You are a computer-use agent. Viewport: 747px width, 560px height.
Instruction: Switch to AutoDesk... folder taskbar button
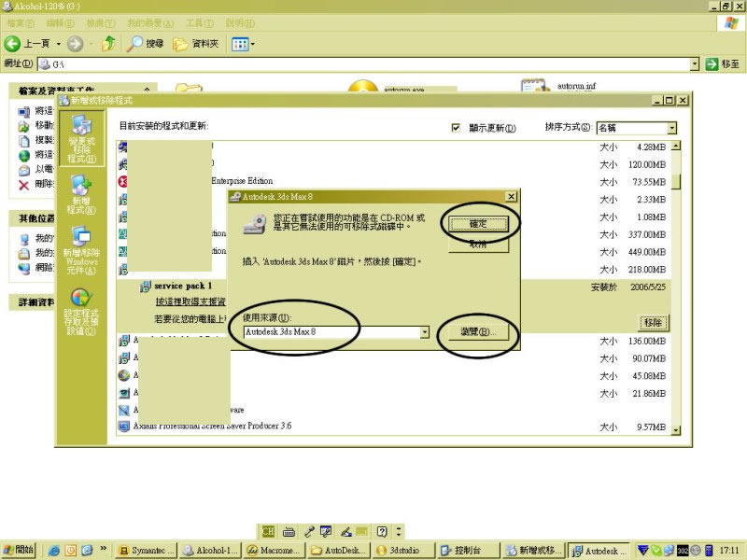pyautogui.click(x=339, y=551)
